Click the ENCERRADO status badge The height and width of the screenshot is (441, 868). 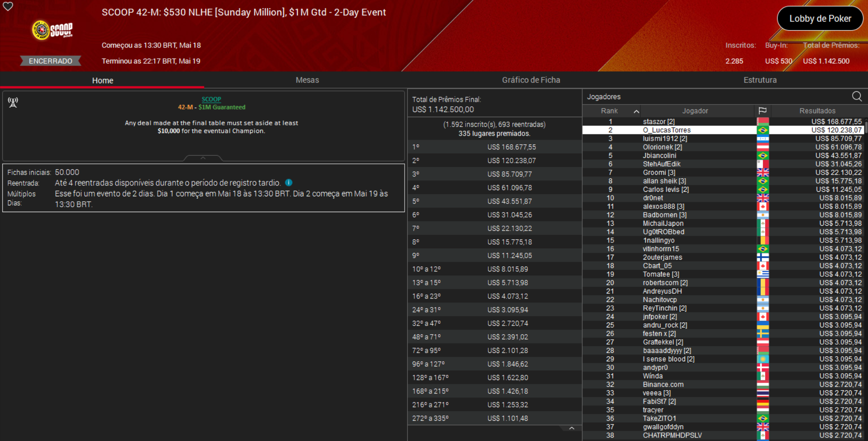[x=51, y=61]
